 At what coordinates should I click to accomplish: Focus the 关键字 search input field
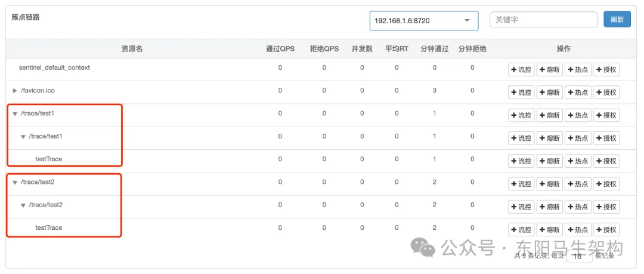coord(543,19)
